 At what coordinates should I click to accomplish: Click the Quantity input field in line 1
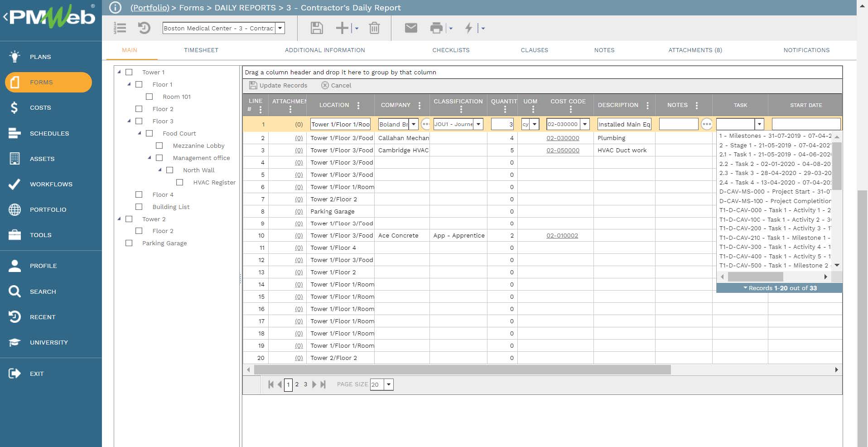tap(502, 124)
